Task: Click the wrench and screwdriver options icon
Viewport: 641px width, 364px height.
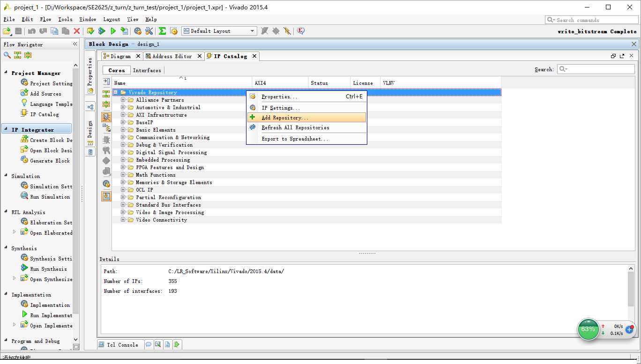Action: pos(149,31)
